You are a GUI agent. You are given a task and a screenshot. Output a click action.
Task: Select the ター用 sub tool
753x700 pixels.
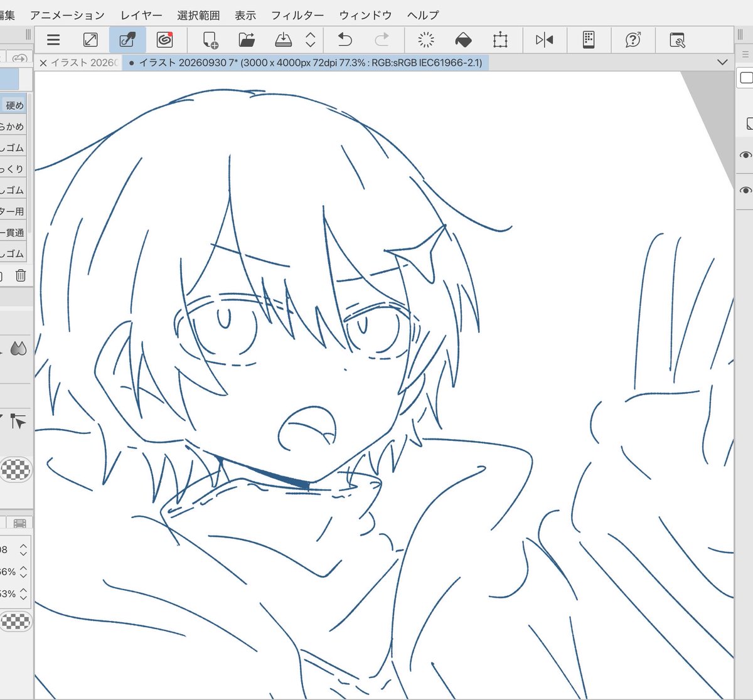coord(13,211)
